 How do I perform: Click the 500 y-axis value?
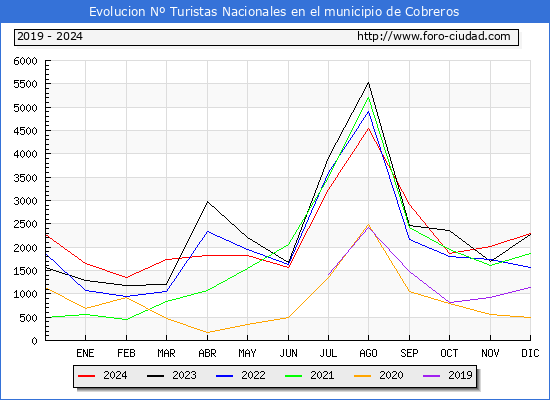coord(28,318)
